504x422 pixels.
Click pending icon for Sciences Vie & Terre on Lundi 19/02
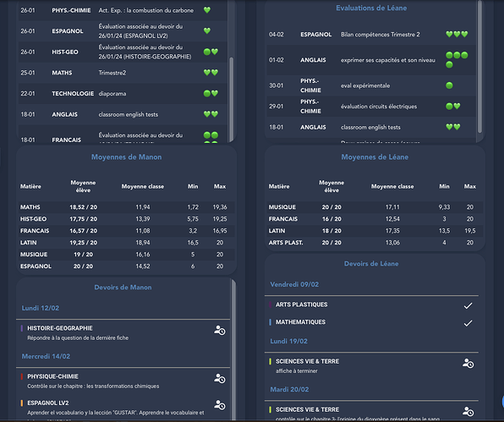point(468,363)
